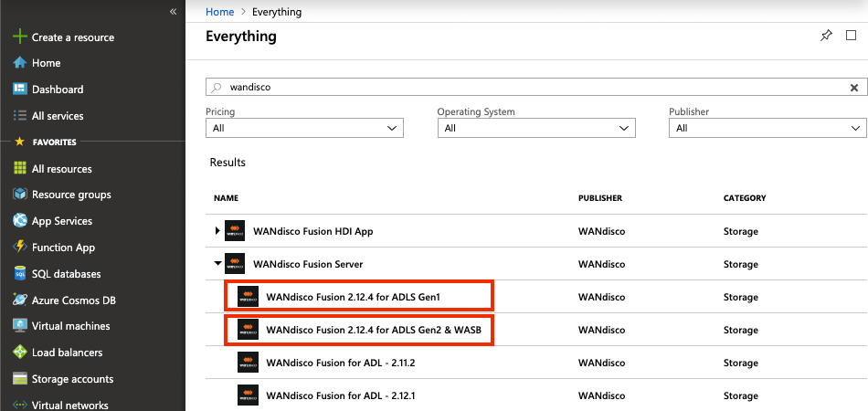The width and height of the screenshot is (868, 411).
Task: Click the All services list icon
Action: click(20, 116)
